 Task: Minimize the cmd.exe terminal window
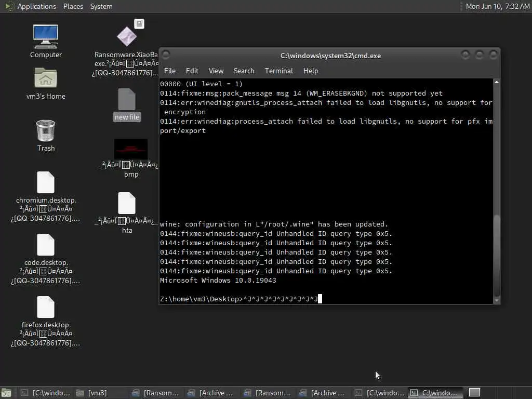[465, 55]
